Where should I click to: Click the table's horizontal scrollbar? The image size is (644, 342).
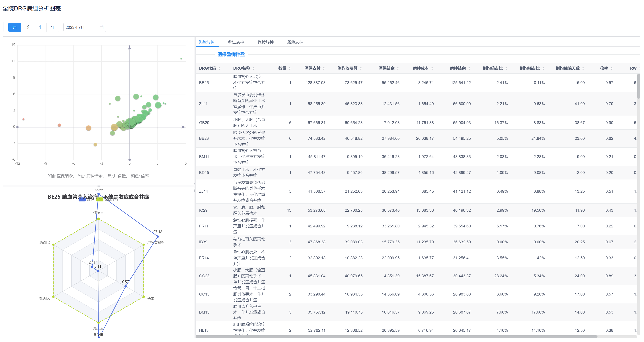click(x=396, y=337)
